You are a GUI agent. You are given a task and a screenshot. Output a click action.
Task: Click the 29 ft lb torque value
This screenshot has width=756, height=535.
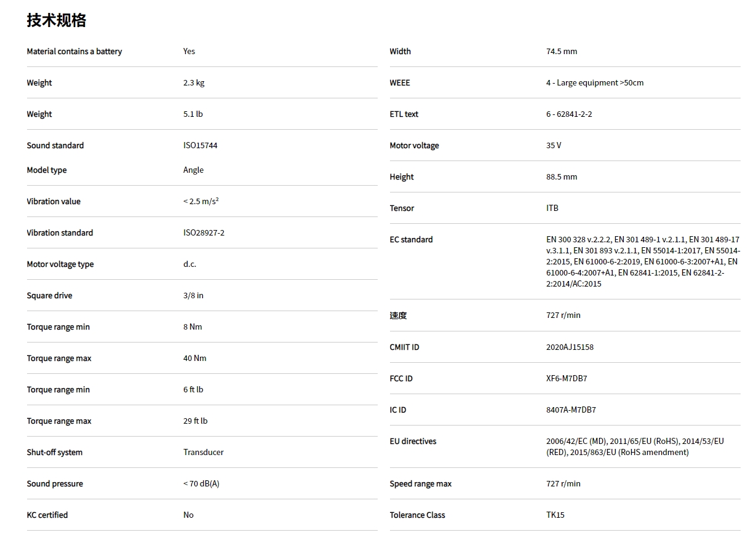pyautogui.click(x=196, y=421)
